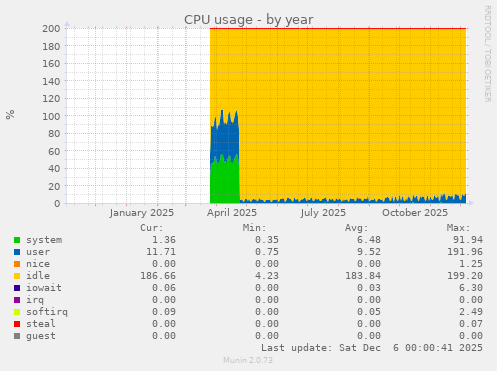Click idle current value "186.66"
The width and height of the screenshot is (497, 371).
tap(158, 276)
